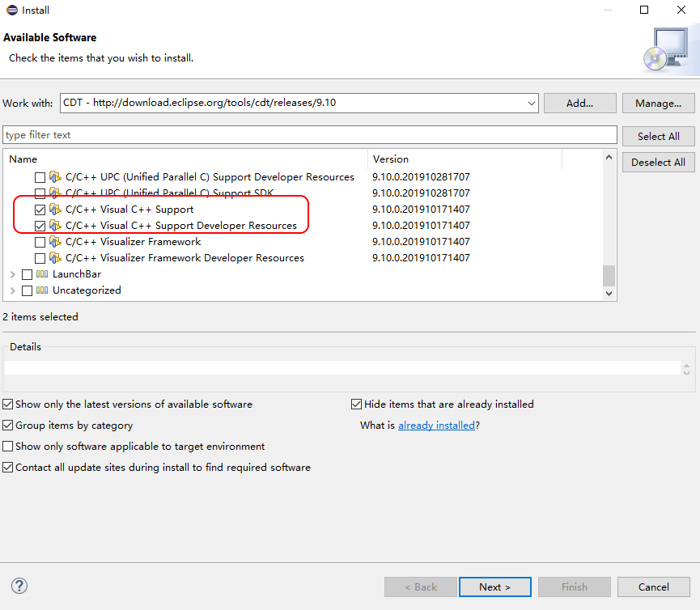Click the help question mark icon
700x610 pixels.
coord(19,585)
